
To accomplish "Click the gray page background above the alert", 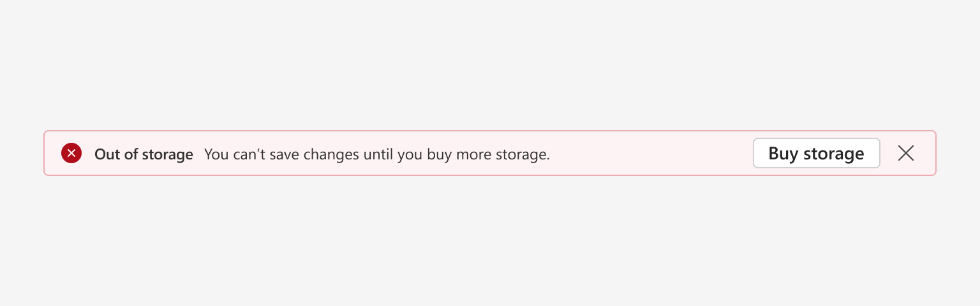I will point(490,64).
